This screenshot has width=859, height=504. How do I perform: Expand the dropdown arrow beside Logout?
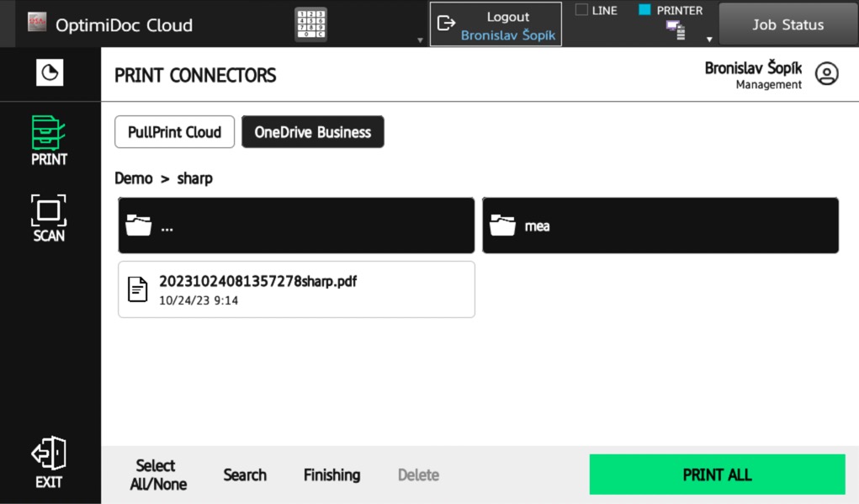click(x=420, y=40)
